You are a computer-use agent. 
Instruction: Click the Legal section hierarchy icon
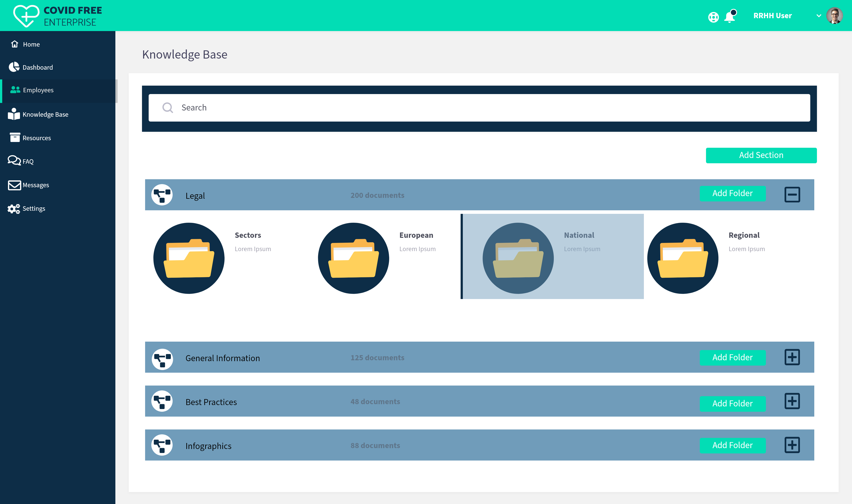162,195
